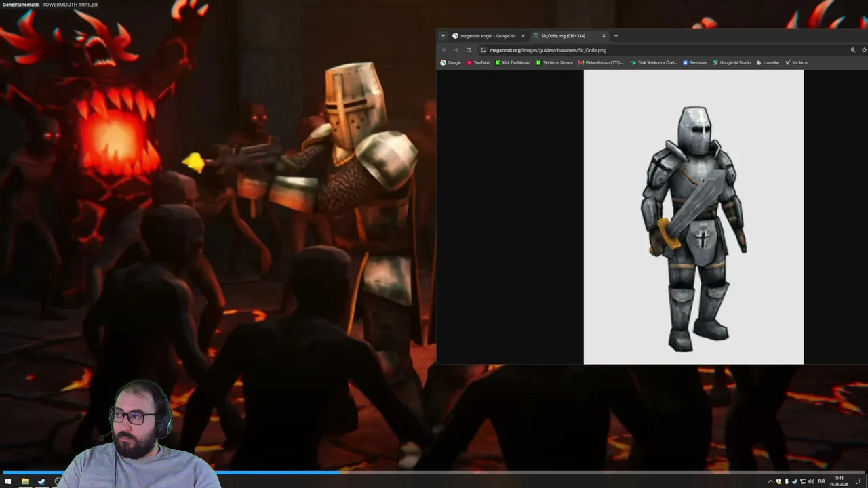Open the Windows Start menu
The image size is (868, 488).
[x=8, y=481]
